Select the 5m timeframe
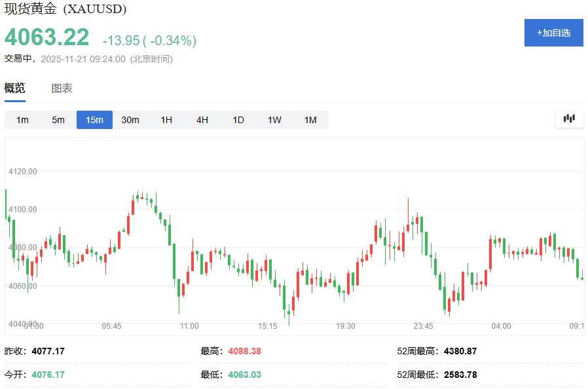The width and height of the screenshot is (588, 389). click(58, 120)
